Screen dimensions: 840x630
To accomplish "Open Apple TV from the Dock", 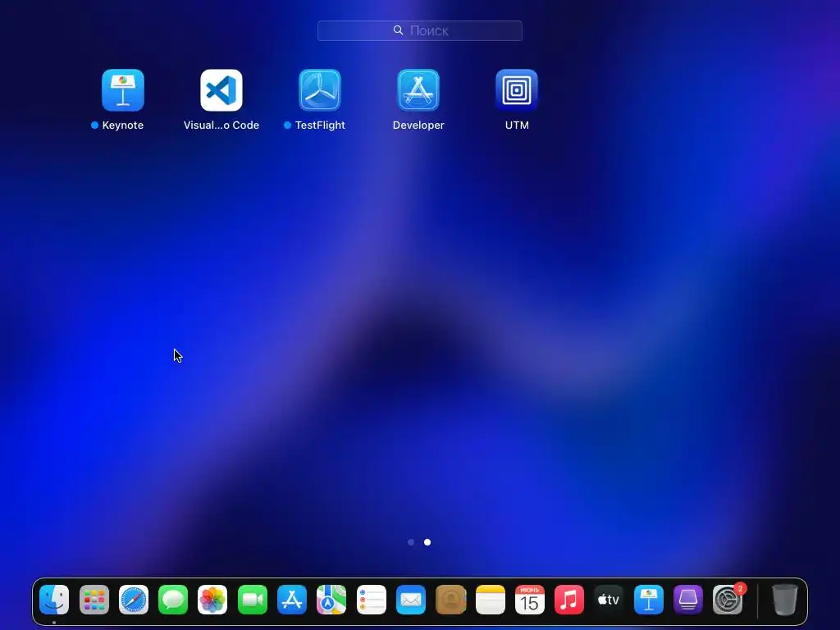I will click(609, 600).
